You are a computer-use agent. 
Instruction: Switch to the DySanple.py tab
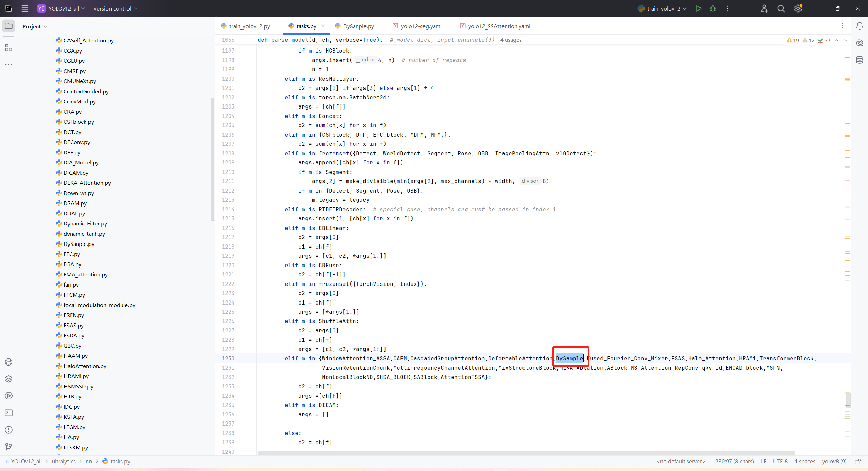(x=358, y=26)
